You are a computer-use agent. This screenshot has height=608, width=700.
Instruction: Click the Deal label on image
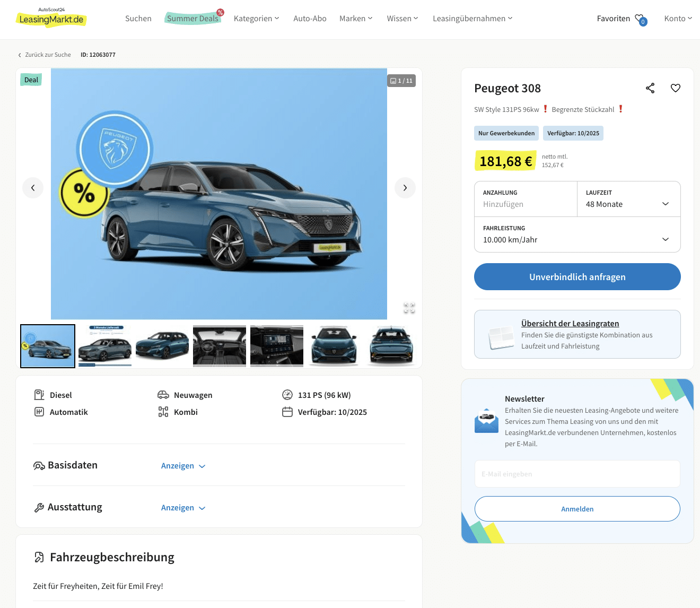pyautogui.click(x=31, y=80)
